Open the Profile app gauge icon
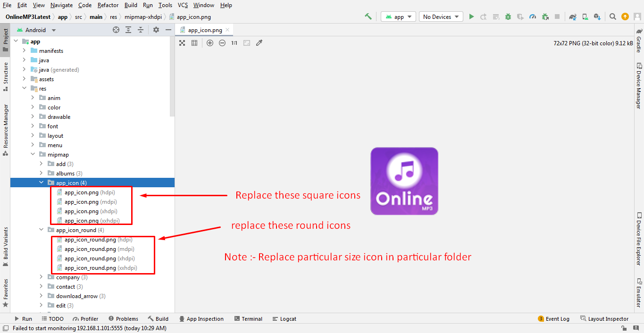Viewport: 644px width, 333px height. pos(533,17)
